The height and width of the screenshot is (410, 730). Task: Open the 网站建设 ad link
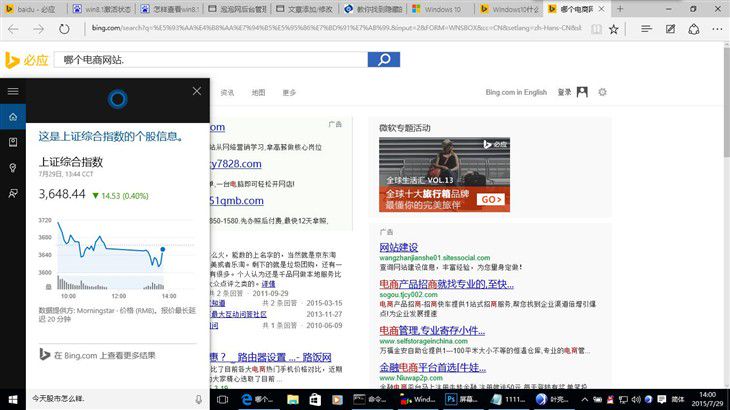[399, 247]
